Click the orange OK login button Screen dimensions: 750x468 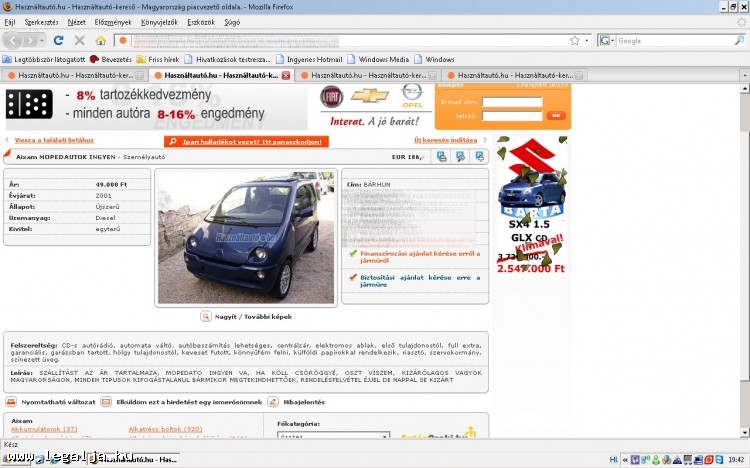tap(555, 116)
